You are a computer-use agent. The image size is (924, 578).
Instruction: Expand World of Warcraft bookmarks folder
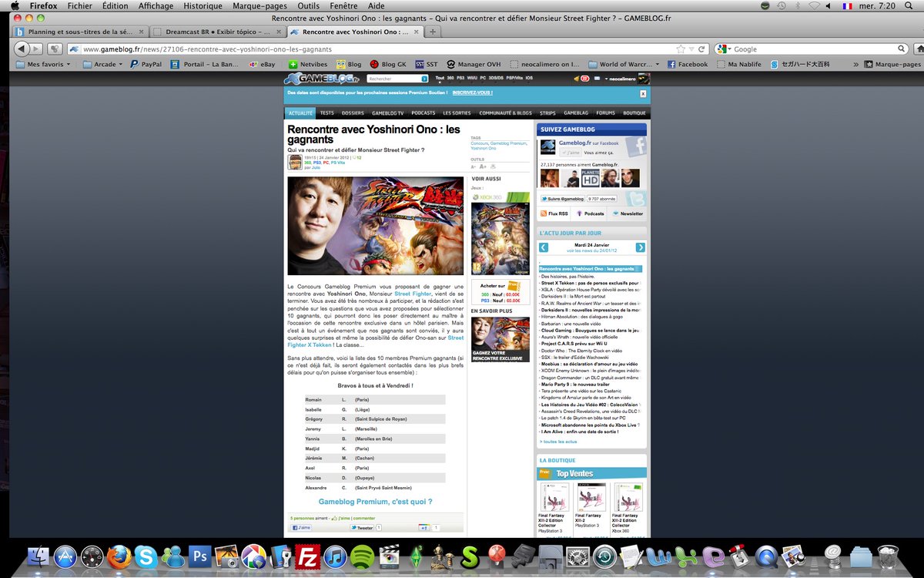pos(624,65)
